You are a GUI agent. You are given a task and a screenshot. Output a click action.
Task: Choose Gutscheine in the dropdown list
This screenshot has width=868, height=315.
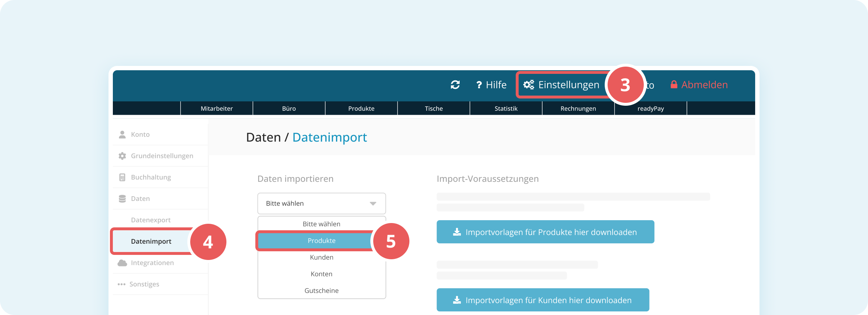click(322, 291)
